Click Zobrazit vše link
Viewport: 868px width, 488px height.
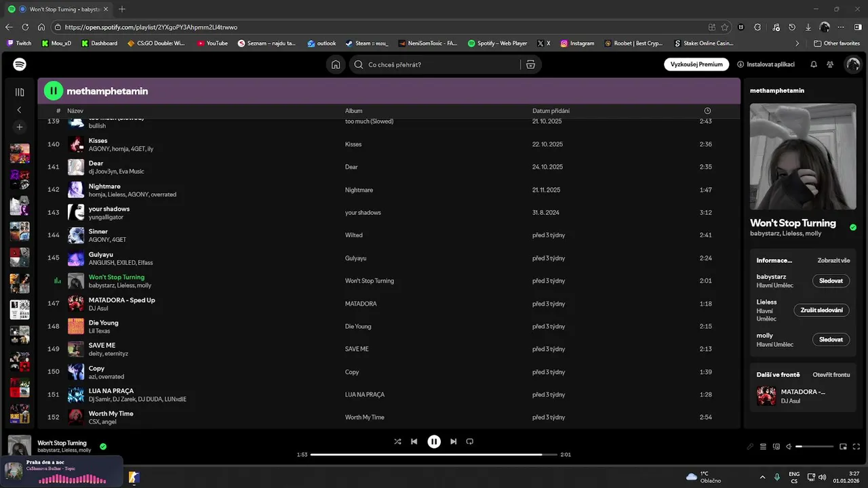pos(833,260)
